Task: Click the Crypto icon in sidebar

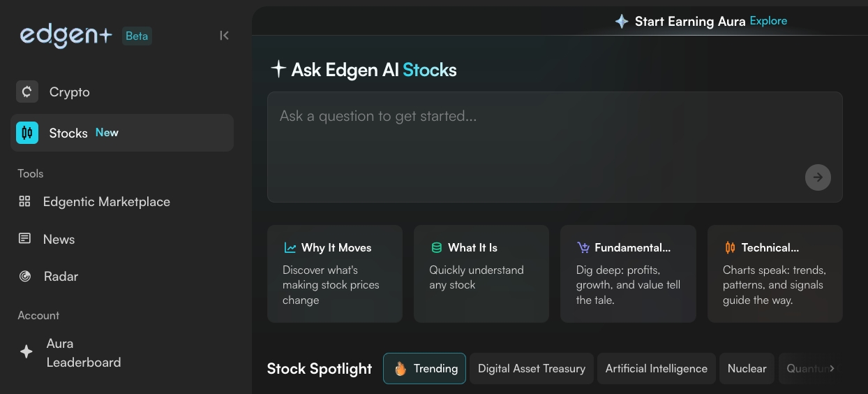Action: (x=27, y=92)
